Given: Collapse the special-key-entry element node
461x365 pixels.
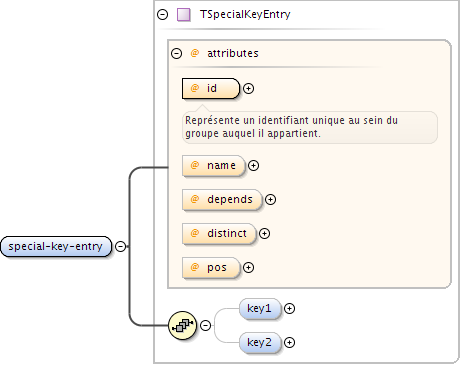Looking at the screenshot, I should tap(121, 246).
